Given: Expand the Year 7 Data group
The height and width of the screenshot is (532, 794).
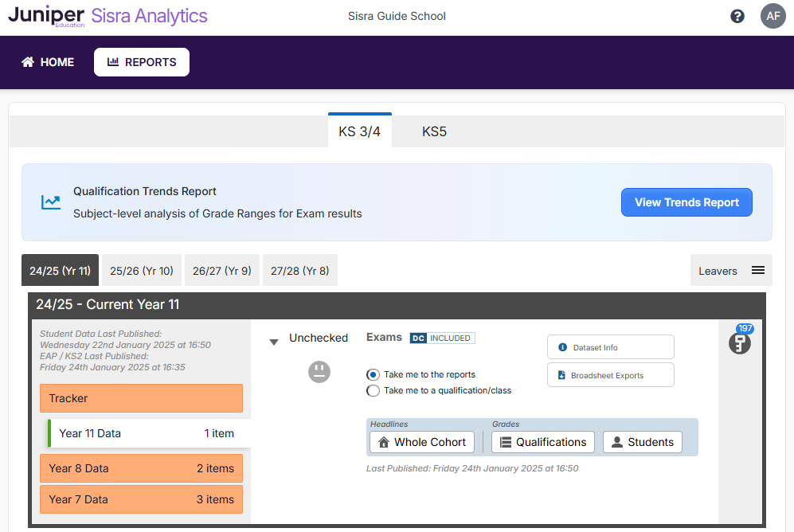Looking at the screenshot, I should (141, 499).
